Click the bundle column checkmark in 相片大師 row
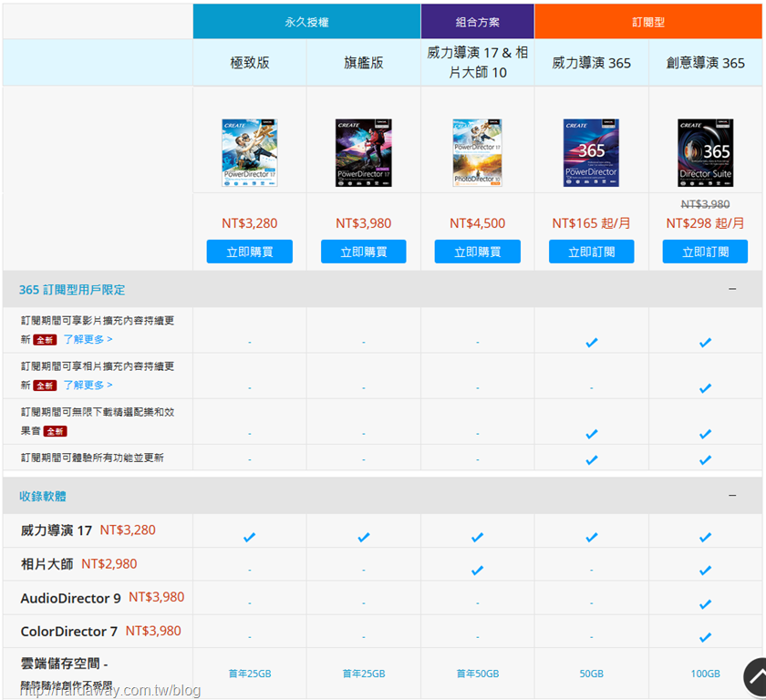Image resolution: width=766 pixels, height=700 pixels. pos(477,571)
